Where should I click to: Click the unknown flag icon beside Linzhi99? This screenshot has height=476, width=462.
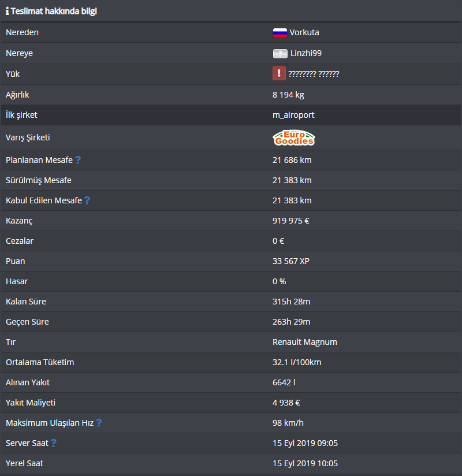(280, 53)
